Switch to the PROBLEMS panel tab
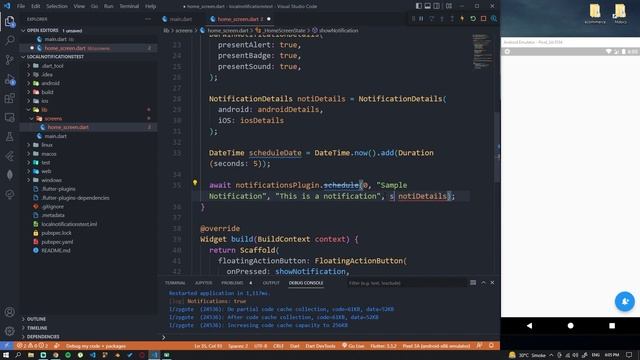The width and height of the screenshot is (640, 360). click(232, 283)
